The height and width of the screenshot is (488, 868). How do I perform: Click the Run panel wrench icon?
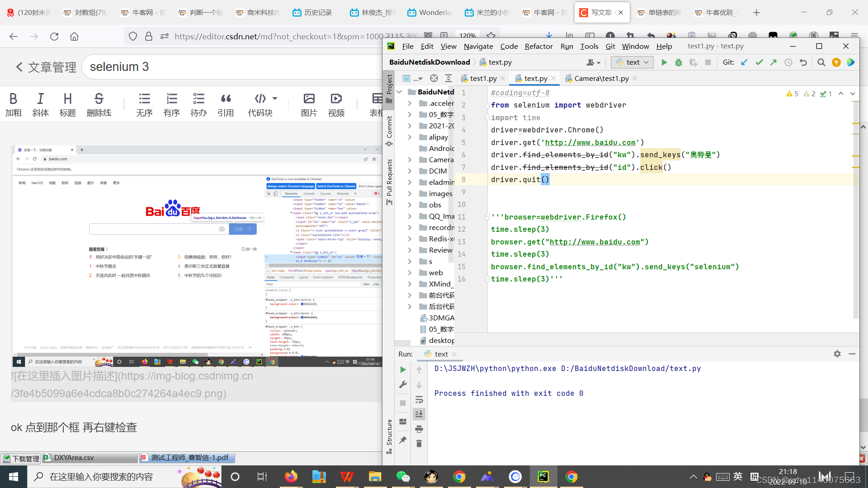tap(403, 385)
